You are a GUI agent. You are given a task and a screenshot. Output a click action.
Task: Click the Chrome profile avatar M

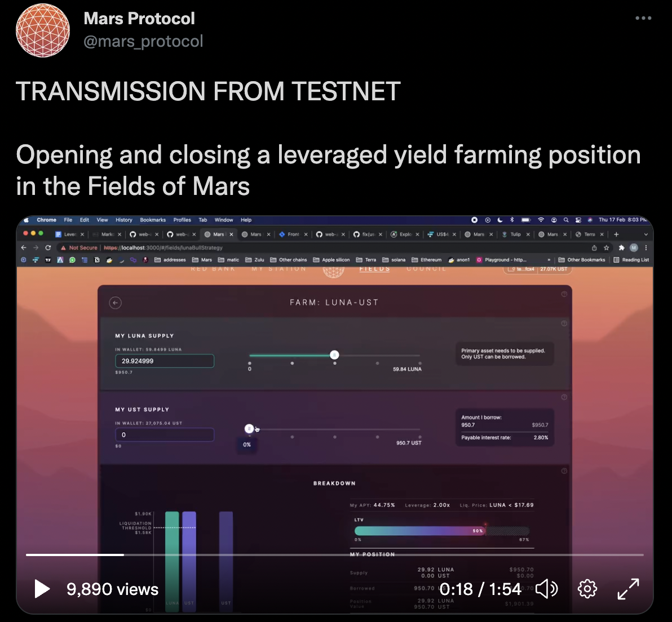point(634,247)
